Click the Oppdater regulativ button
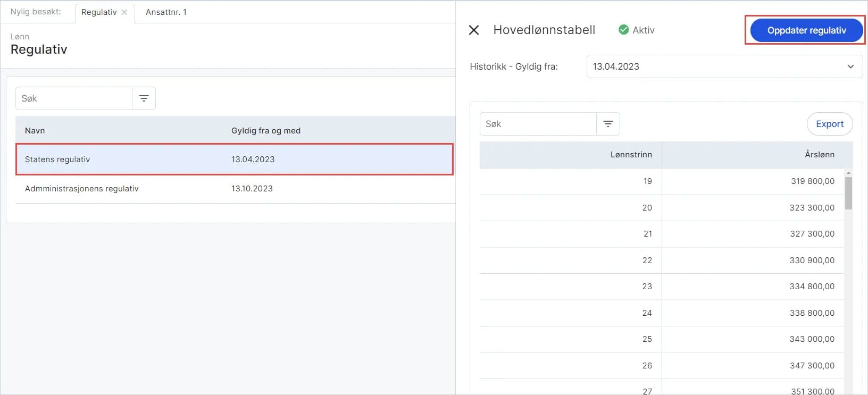The width and height of the screenshot is (868, 395). point(806,30)
